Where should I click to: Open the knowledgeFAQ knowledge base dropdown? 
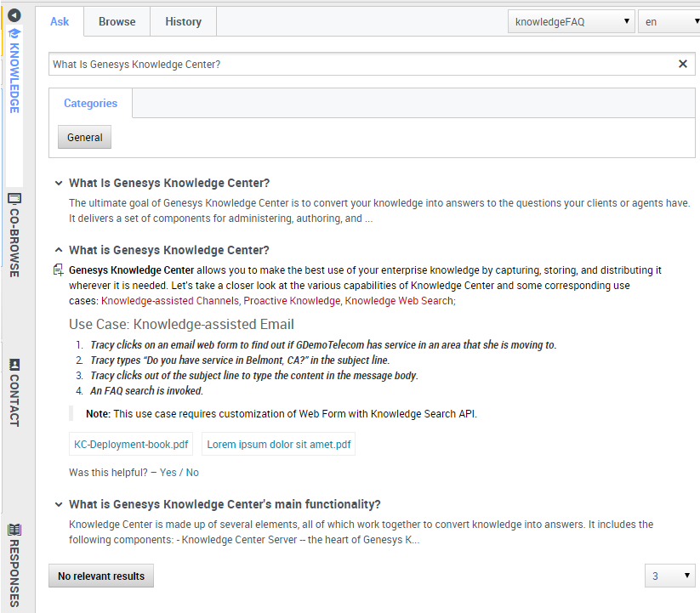[572, 22]
